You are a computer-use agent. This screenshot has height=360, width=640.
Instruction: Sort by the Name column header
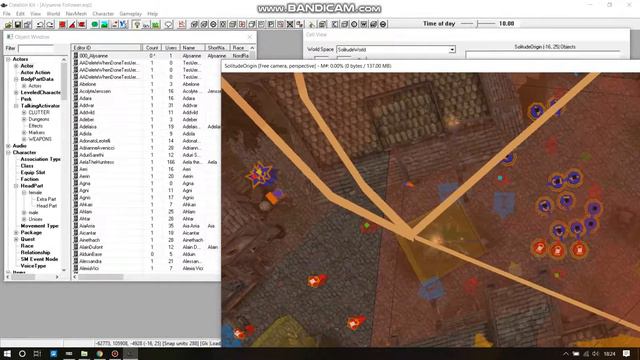pos(192,48)
